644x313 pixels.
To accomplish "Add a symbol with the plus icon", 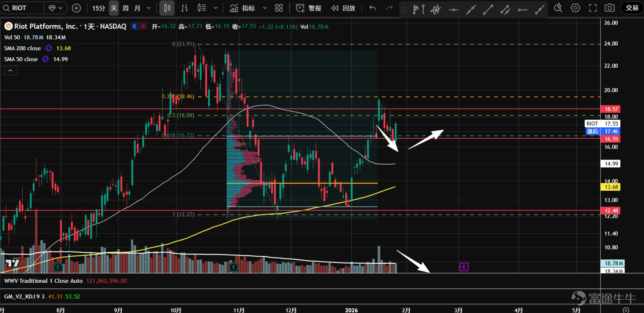I will pyautogui.click(x=76, y=8).
